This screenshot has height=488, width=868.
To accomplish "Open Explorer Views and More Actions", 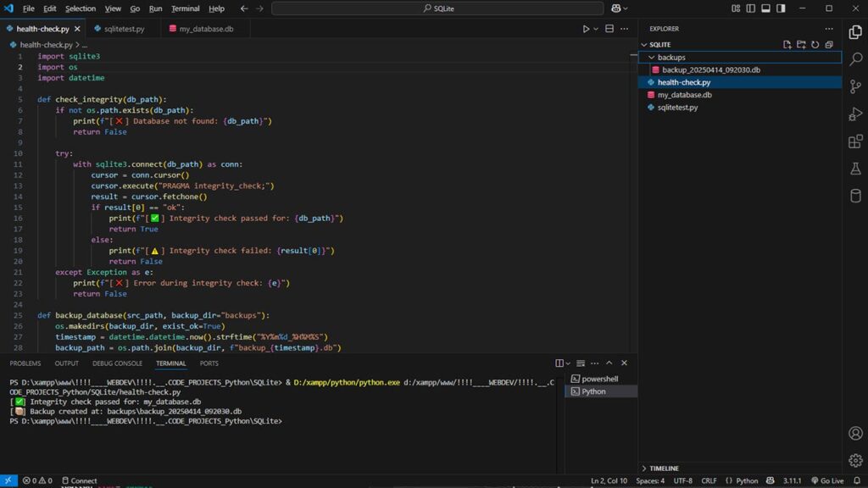I will (829, 29).
